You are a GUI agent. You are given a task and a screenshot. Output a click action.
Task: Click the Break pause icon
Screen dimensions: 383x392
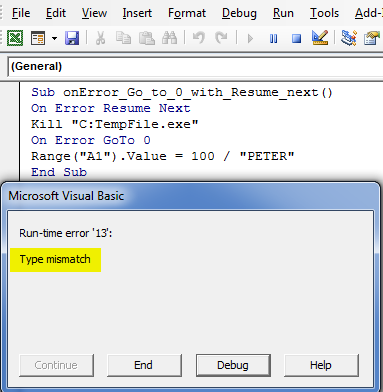[x=273, y=39]
